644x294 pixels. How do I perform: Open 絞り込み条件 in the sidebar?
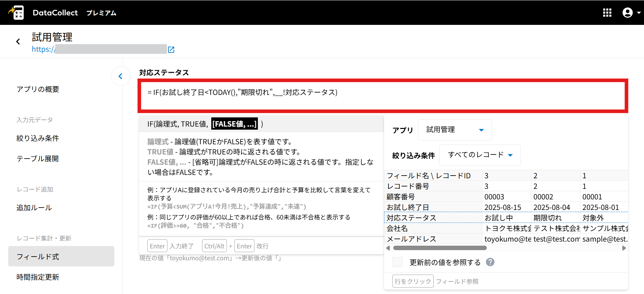point(38,138)
